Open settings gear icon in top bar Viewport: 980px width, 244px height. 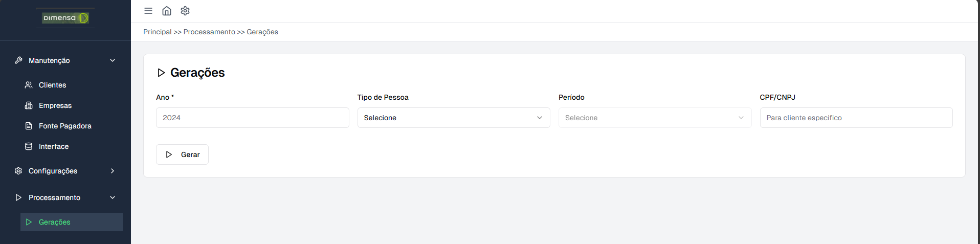pyautogui.click(x=185, y=11)
